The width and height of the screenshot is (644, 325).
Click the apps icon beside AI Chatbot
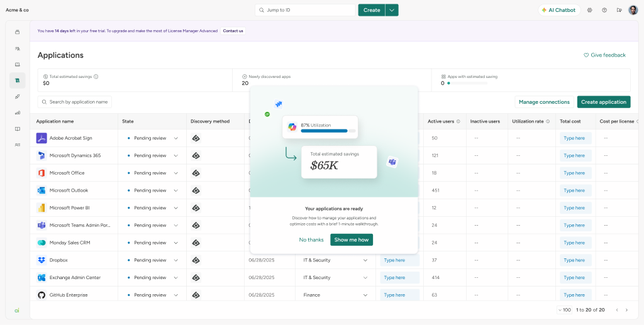coord(590,10)
